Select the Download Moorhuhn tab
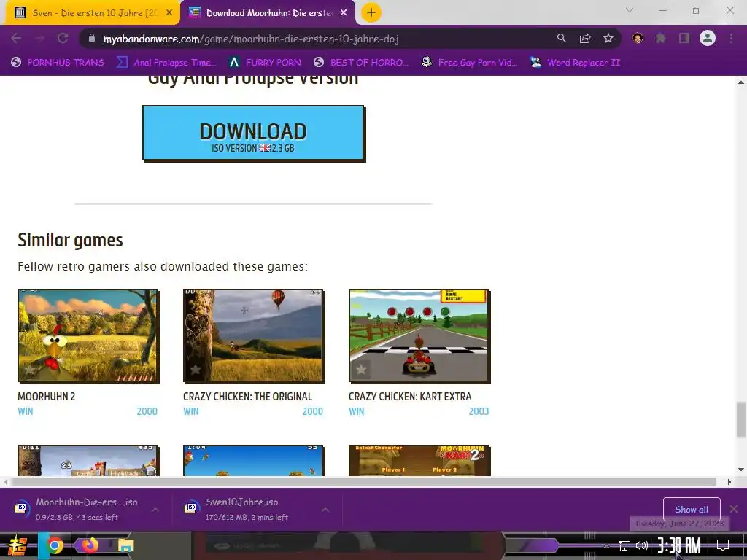This screenshot has height=560, width=747. pos(268,13)
